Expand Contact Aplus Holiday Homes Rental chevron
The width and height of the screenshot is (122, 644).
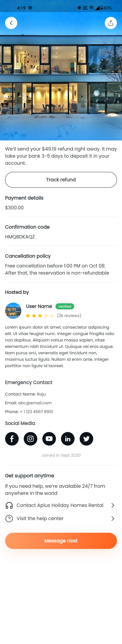click(x=113, y=505)
